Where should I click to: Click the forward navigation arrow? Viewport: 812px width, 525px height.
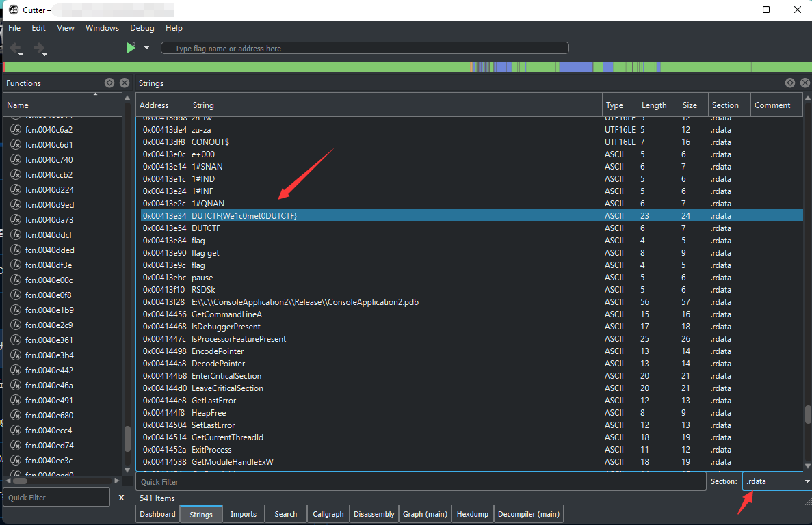pyautogui.click(x=39, y=48)
